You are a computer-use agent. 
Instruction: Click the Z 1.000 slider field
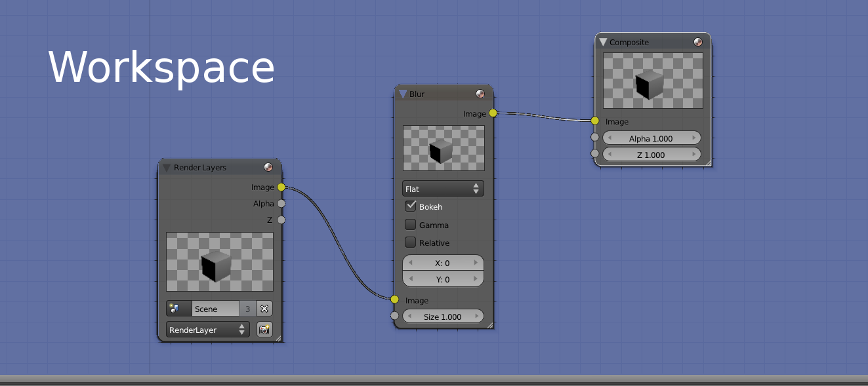pos(651,155)
